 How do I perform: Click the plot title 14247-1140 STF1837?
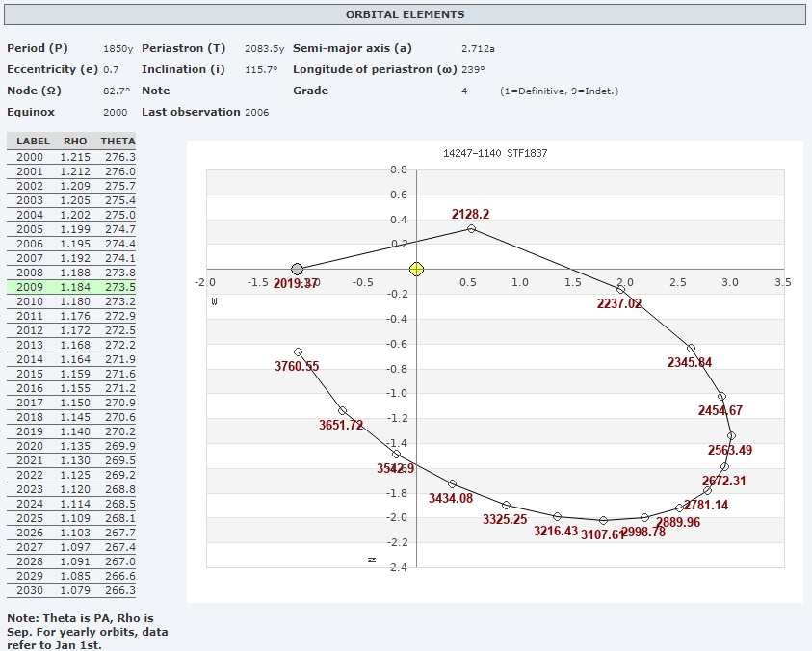[494, 153]
